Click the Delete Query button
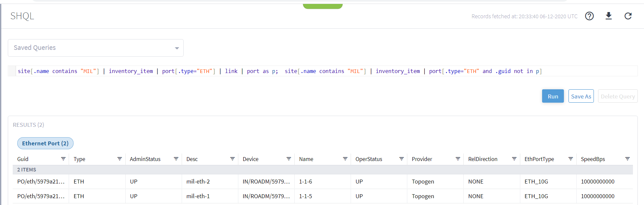Image resolution: width=644 pixels, height=205 pixels. point(618,96)
